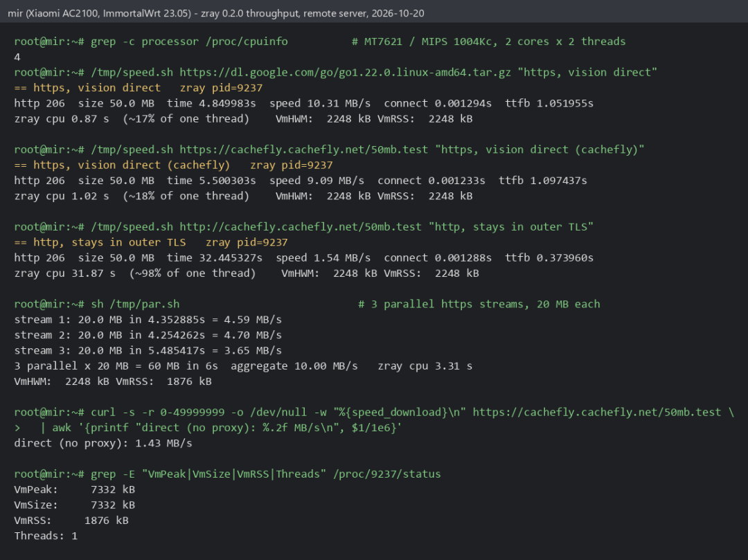Click the MT7621 / MIPS 1004Kc comment
The height and width of the screenshot is (560, 748).
tap(488, 42)
